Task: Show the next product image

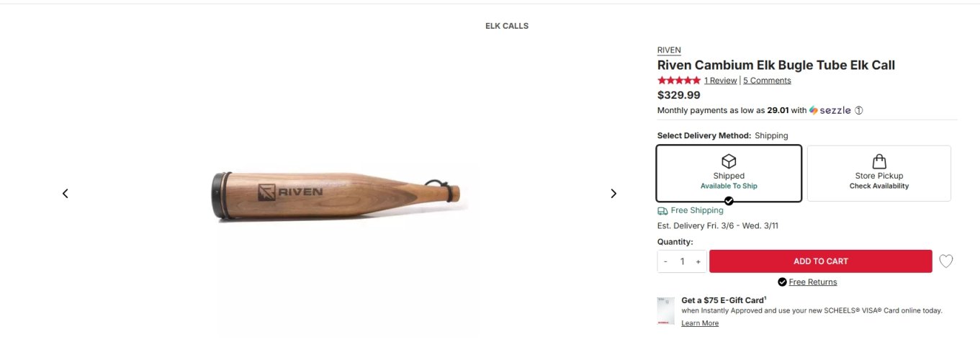Action: tap(613, 193)
